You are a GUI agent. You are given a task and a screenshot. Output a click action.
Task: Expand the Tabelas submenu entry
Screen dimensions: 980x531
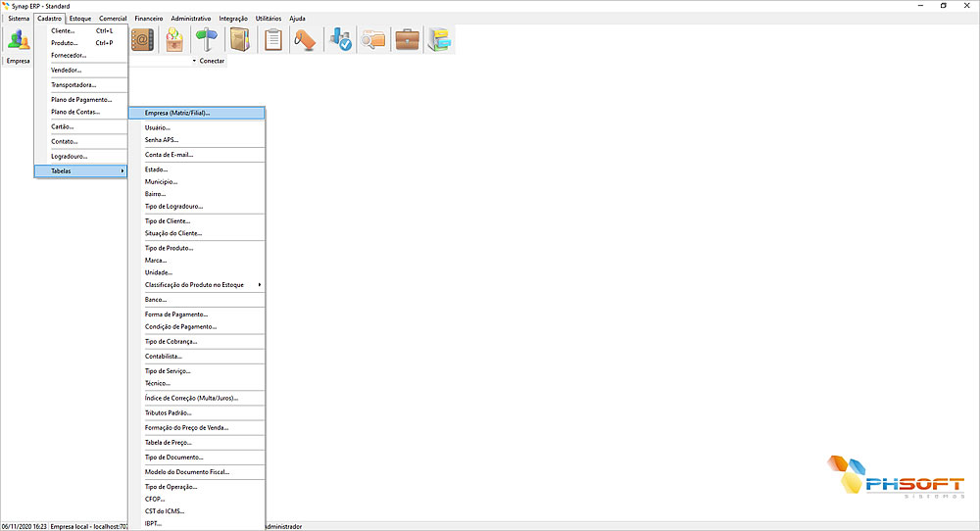(x=80, y=171)
